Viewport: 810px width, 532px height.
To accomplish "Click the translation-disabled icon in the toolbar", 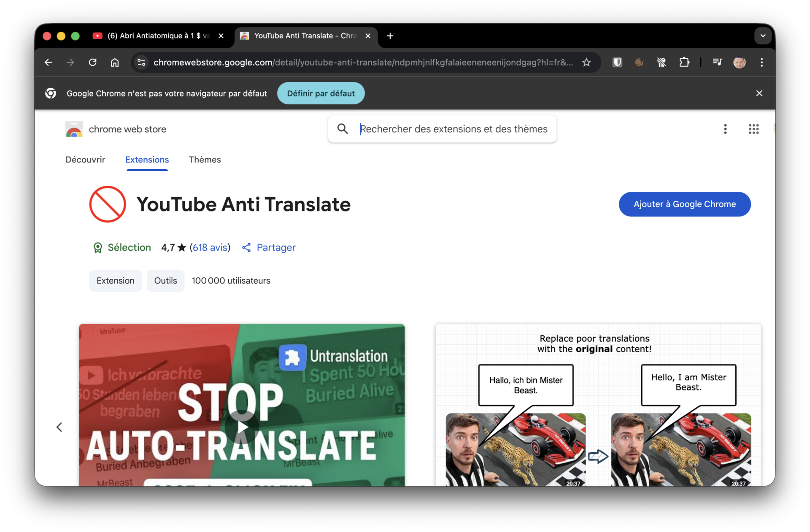I will point(661,62).
